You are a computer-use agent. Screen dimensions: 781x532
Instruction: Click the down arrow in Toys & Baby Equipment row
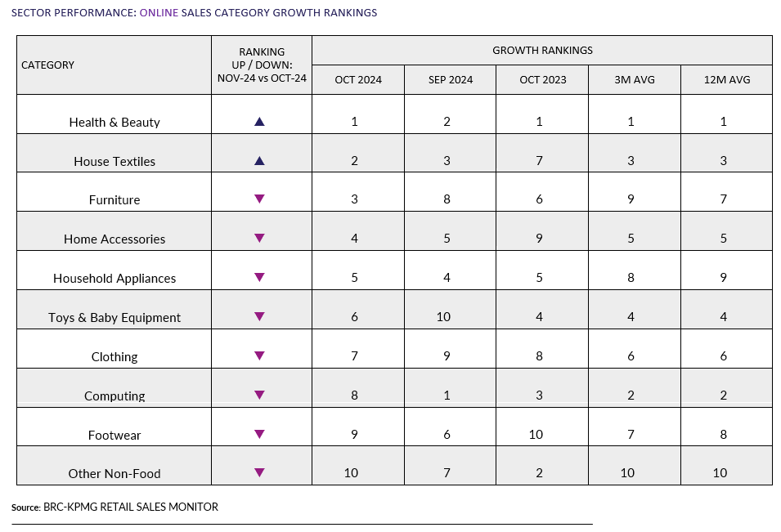click(259, 316)
